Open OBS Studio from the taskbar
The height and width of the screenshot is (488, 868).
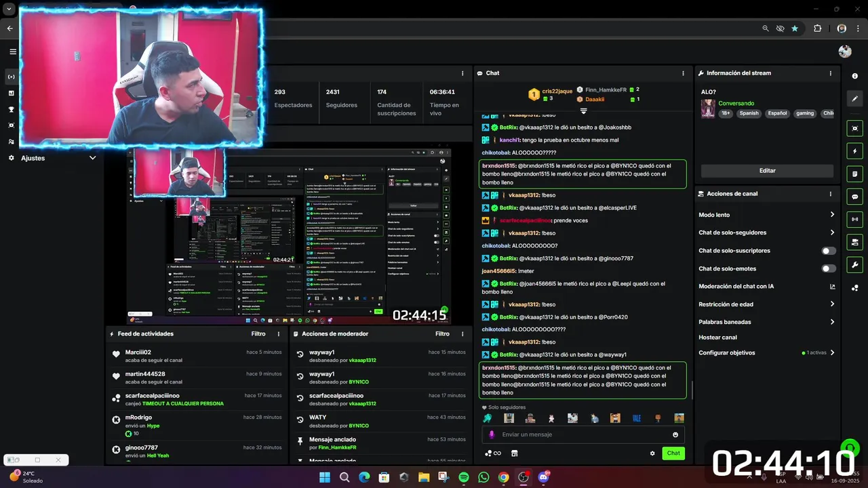coord(524,477)
